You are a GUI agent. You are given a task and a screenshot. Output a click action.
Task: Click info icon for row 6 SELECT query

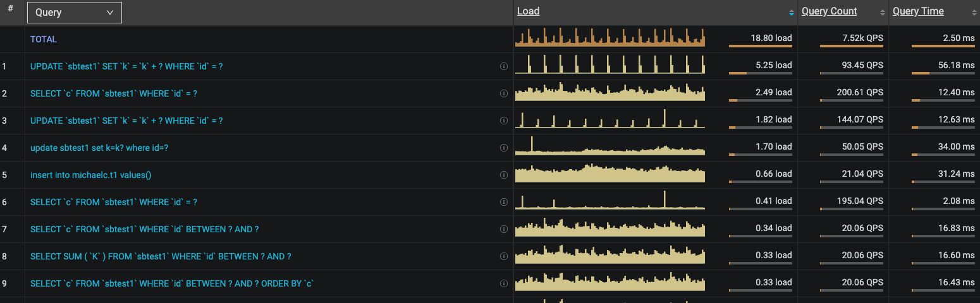coord(504,202)
